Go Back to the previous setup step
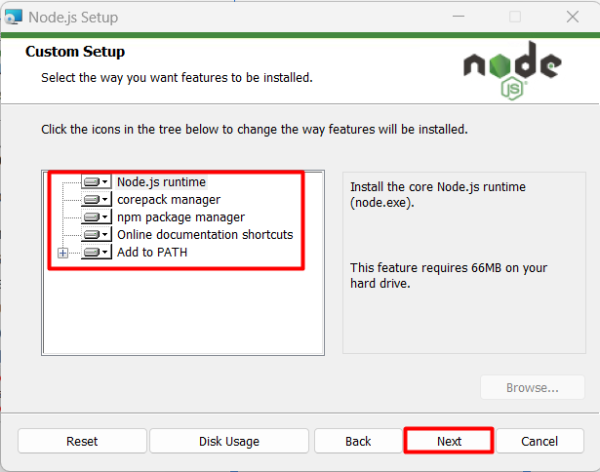 point(358,441)
